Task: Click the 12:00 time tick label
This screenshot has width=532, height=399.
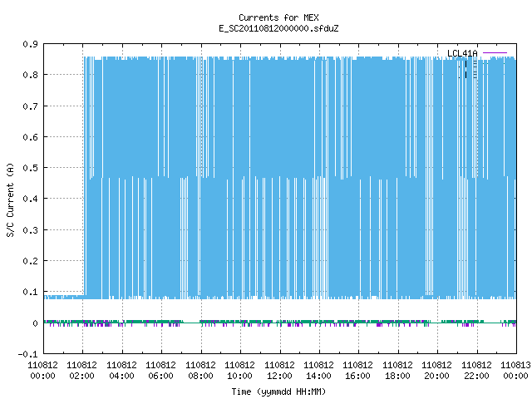Action: tap(279, 376)
